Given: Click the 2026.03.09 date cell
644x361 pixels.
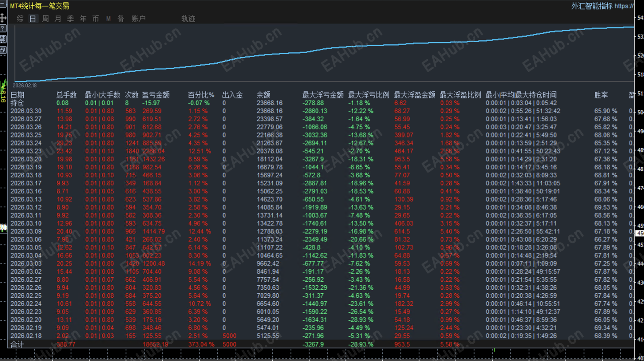Looking at the screenshot, I should (x=26, y=232).
